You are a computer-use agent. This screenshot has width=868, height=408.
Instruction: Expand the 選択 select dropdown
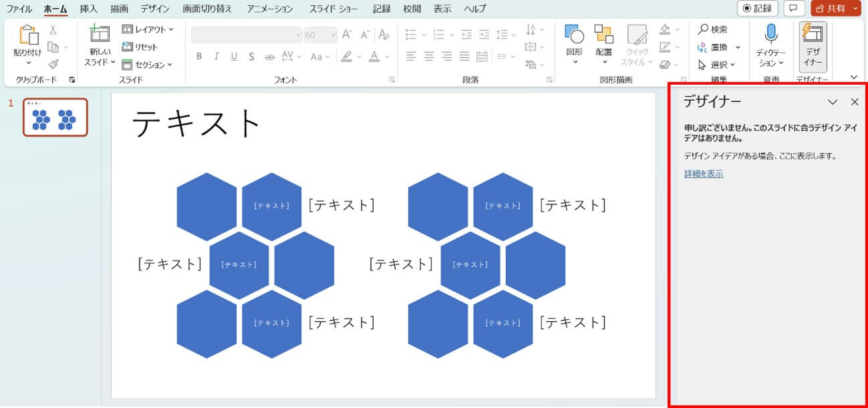(x=716, y=64)
